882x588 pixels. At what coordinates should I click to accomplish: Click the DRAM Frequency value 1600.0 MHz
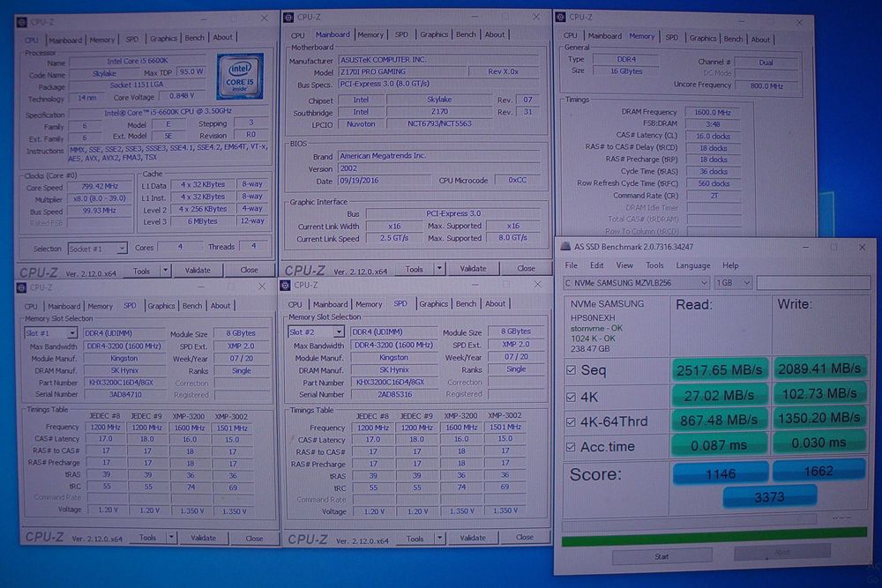[x=712, y=112]
